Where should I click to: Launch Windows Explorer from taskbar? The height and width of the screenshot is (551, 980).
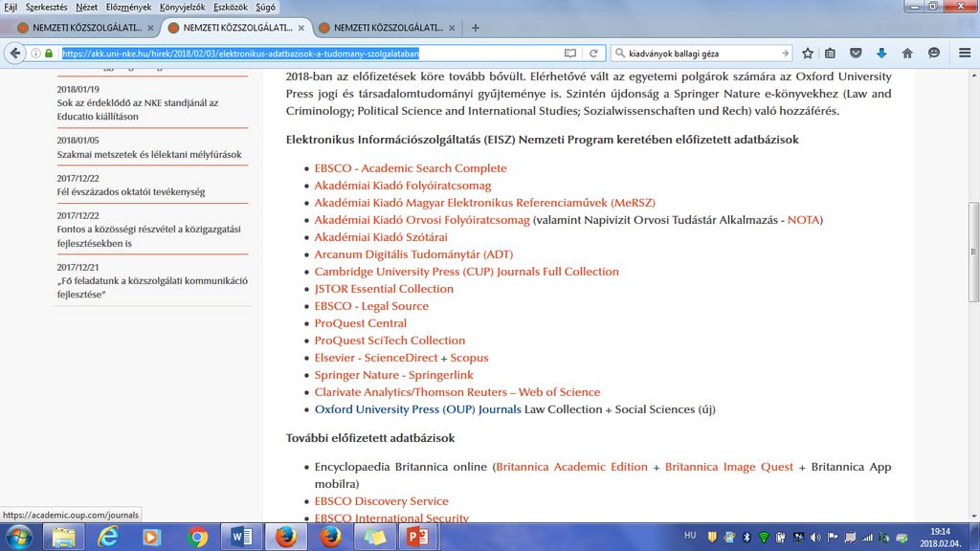pyautogui.click(x=63, y=538)
